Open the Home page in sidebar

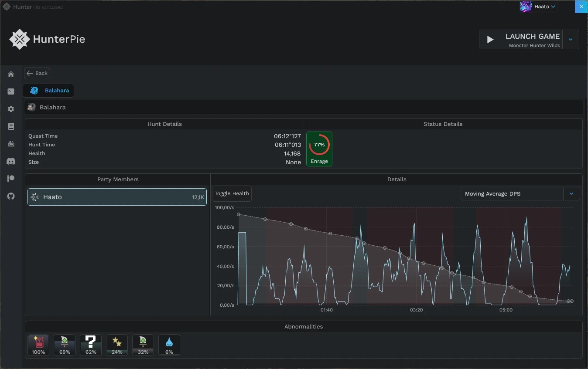point(11,74)
